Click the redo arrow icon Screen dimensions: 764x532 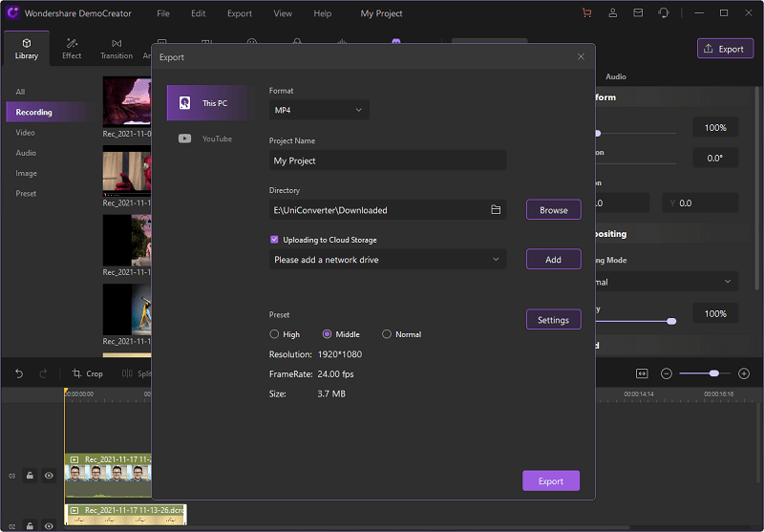43,373
